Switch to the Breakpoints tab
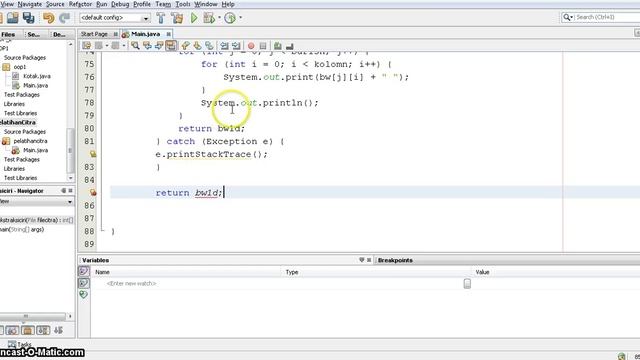 point(395,260)
